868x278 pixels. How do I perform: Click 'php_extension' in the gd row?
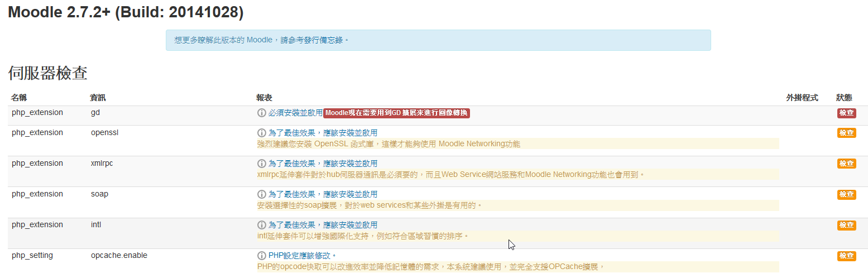(x=37, y=112)
